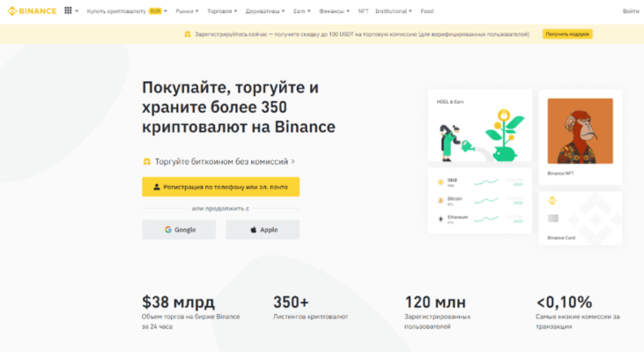Click the Binance logo
The height and width of the screenshot is (352, 644).
(32, 11)
